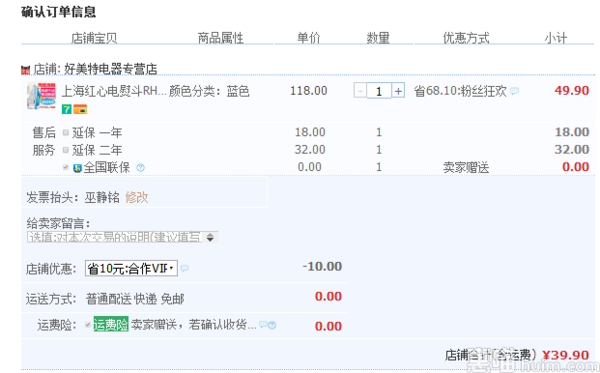Click the 商品属性 column header
This screenshot has height=373, width=600.
pyautogui.click(x=220, y=38)
